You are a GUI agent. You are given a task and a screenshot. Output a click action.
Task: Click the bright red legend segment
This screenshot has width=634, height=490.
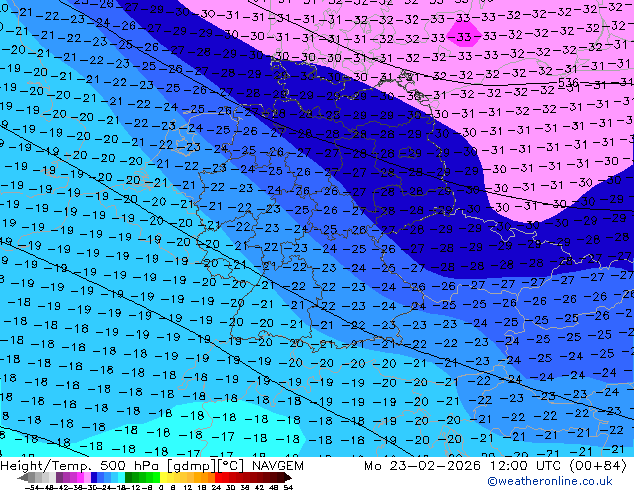(x=218, y=478)
